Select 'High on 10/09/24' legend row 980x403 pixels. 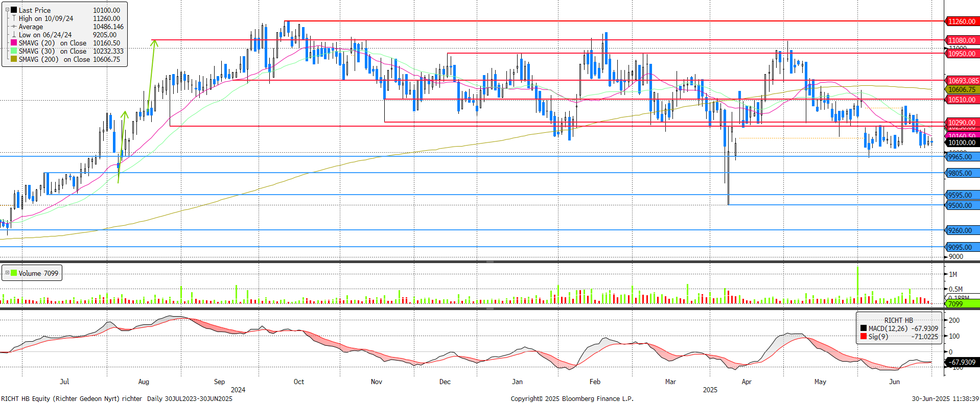(46, 18)
